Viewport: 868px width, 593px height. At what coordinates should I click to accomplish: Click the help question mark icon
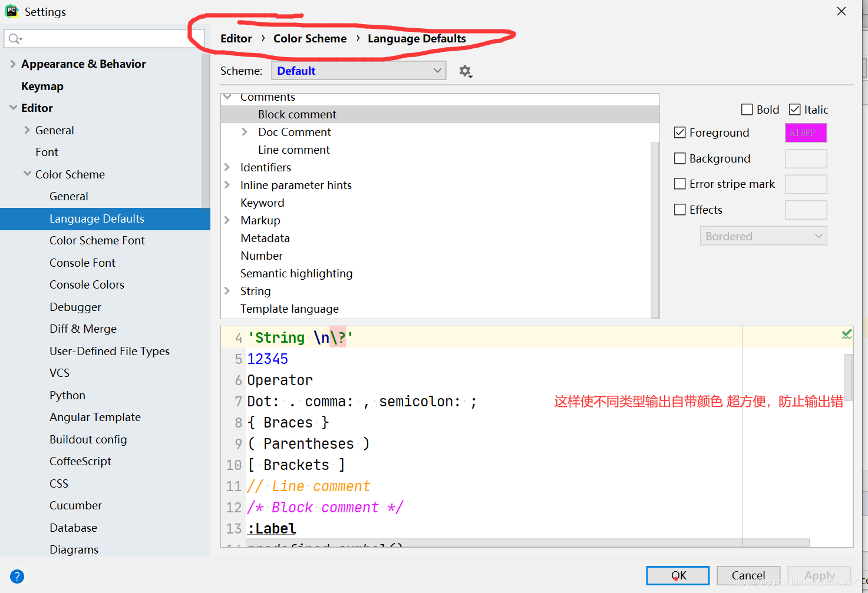click(17, 577)
